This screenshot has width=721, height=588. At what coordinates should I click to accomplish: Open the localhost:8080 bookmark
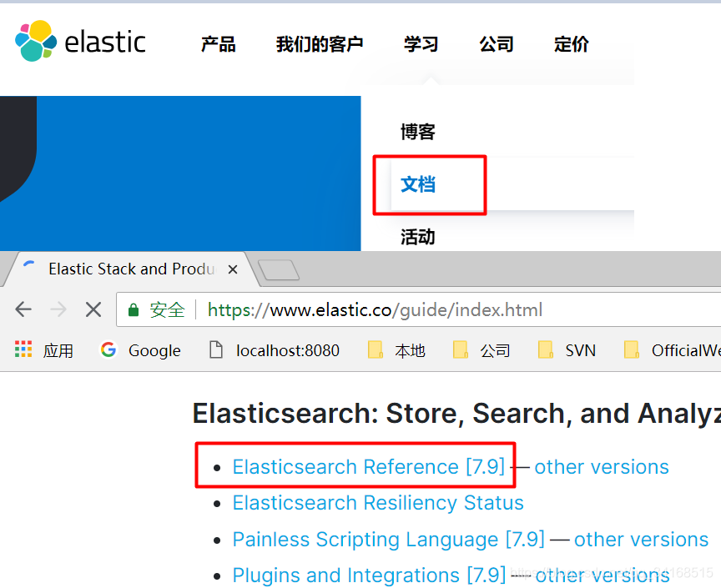(x=275, y=350)
